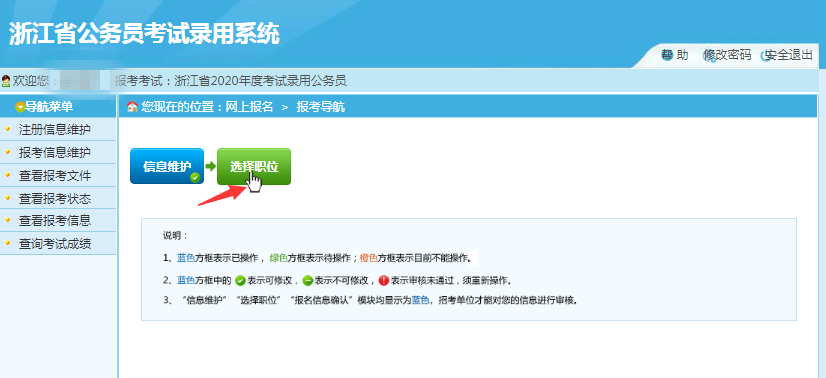Click the user avatar icon beside 欢迎您

click(6, 81)
